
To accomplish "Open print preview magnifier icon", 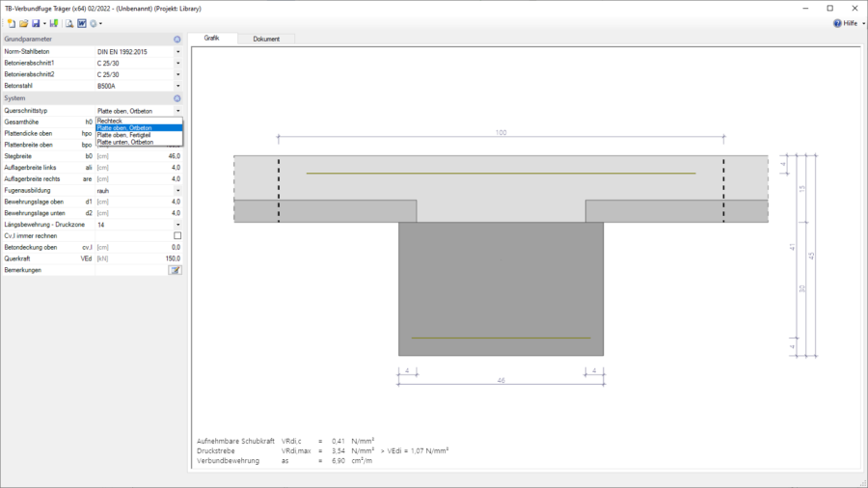I will [69, 23].
